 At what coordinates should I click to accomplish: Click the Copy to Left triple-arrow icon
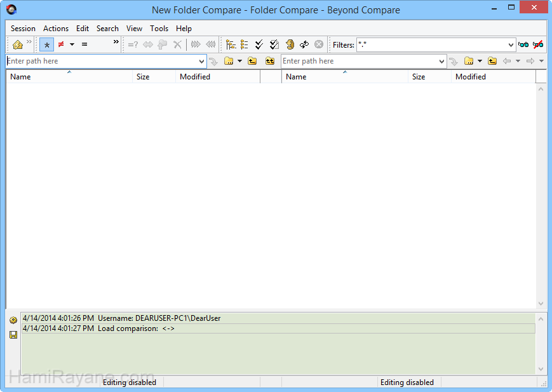pos(210,44)
